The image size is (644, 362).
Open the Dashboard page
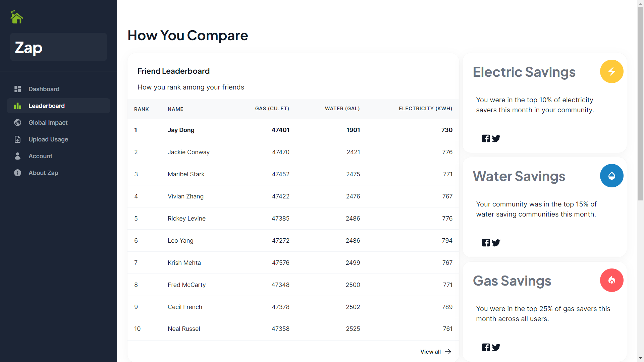pos(44,89)
